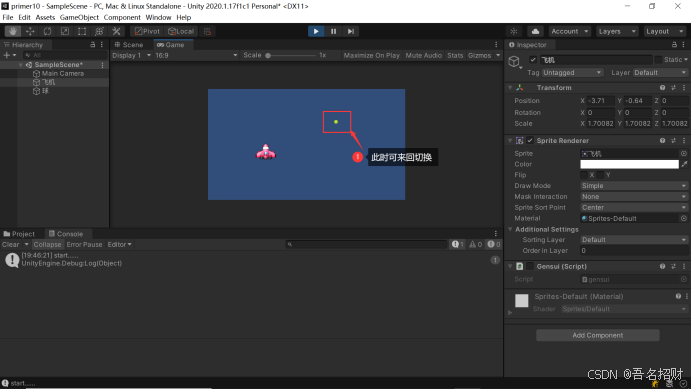Open the Layer Default dropdown

[x=661, y=72]
